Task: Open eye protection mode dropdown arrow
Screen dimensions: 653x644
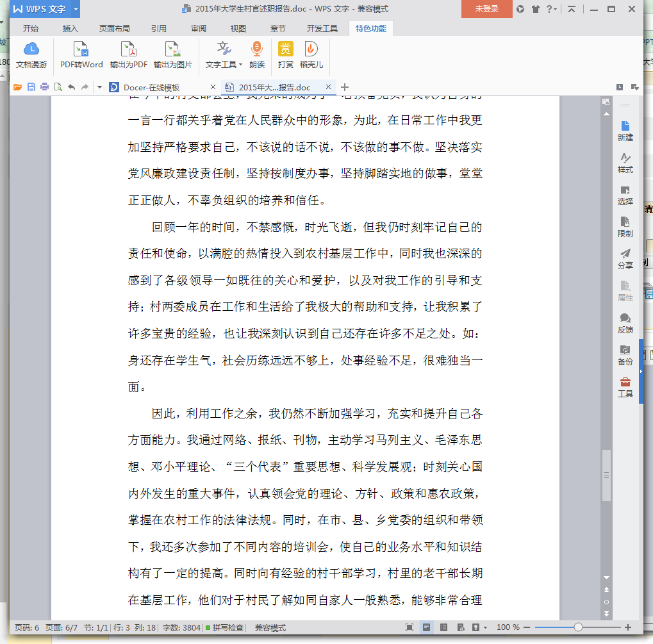Action: [486, 628]
